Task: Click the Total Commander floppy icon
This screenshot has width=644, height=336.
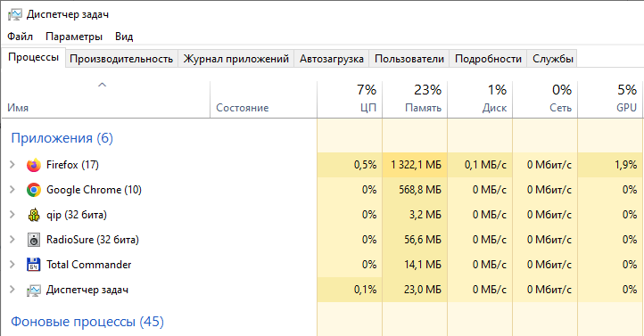Action: (x=34, y=265)
